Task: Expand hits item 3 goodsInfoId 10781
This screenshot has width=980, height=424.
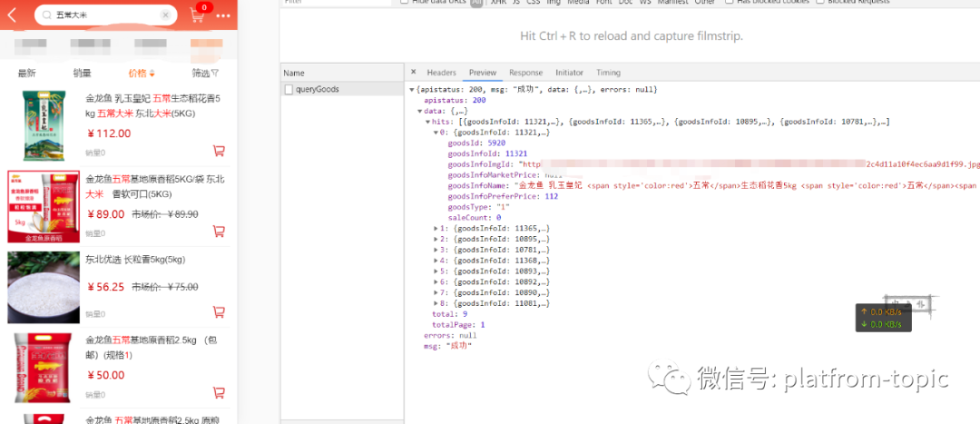Action: (x=436, y=250)
